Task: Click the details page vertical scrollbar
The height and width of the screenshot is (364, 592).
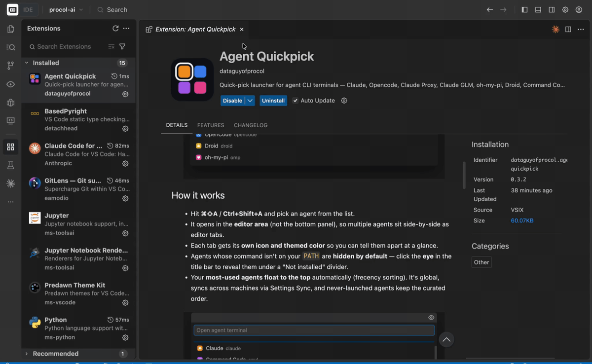Action: tap(464, 175)
